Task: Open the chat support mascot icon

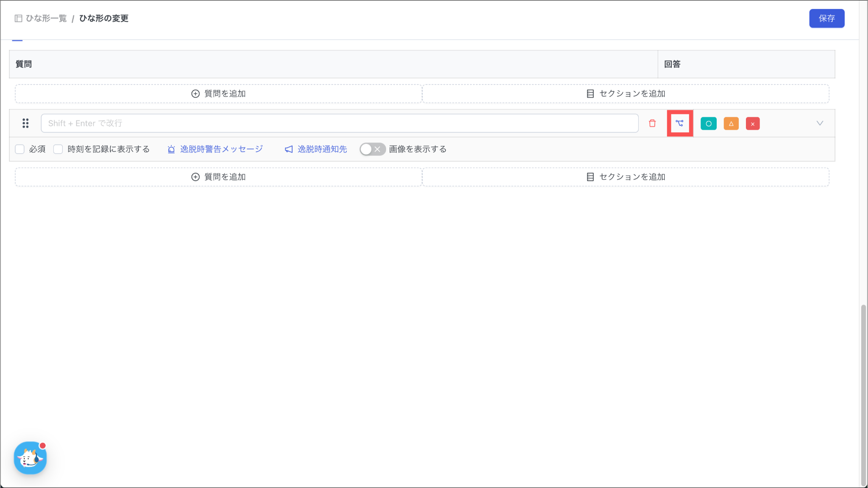Action: pos(30,458)
